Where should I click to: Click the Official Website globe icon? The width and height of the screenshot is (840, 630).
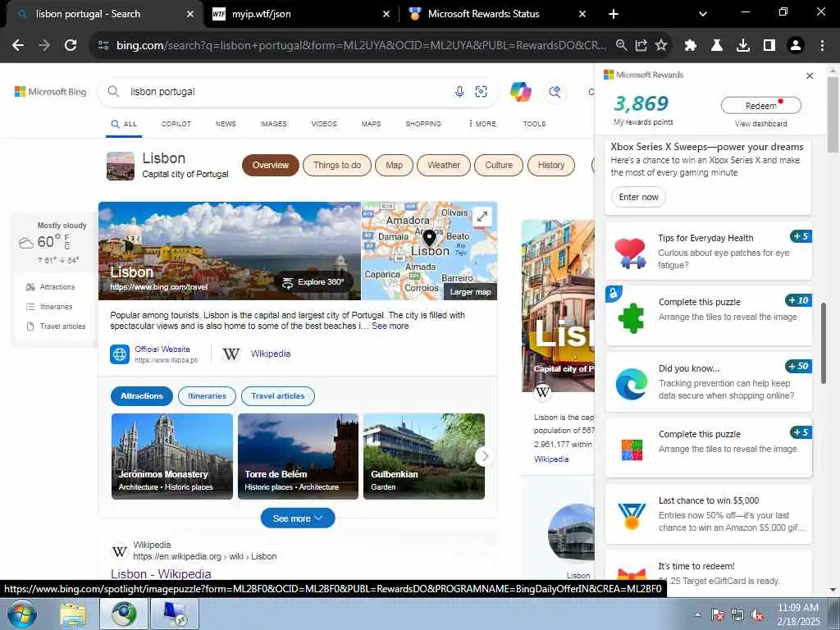point(120,354)
